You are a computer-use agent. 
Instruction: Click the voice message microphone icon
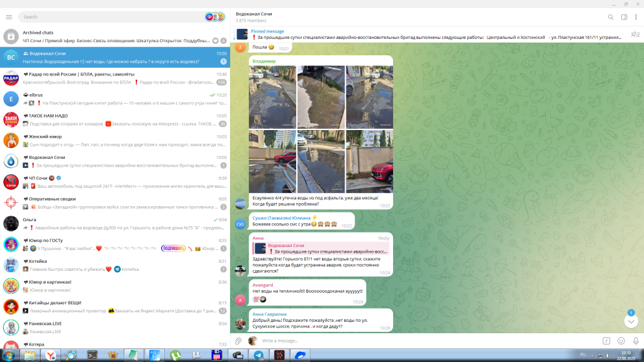pos(635,341)
